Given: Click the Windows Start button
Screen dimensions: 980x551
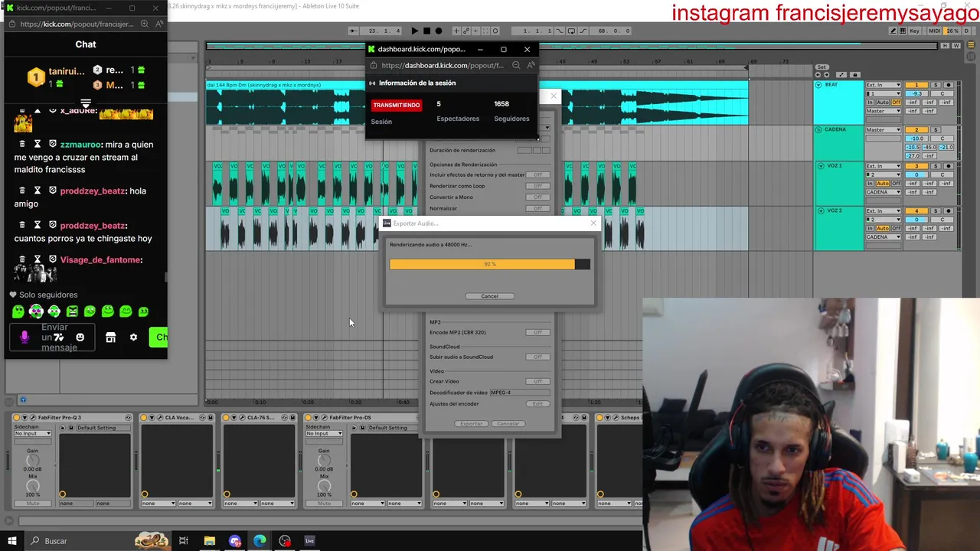Looking at the screenshot, I should point(11,541).
